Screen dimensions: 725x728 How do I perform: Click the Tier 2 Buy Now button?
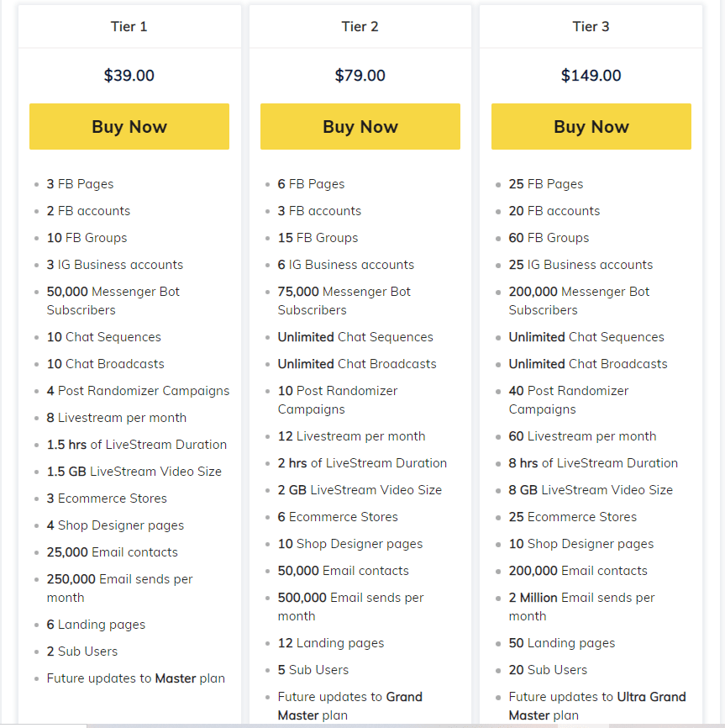pos(360,126)
